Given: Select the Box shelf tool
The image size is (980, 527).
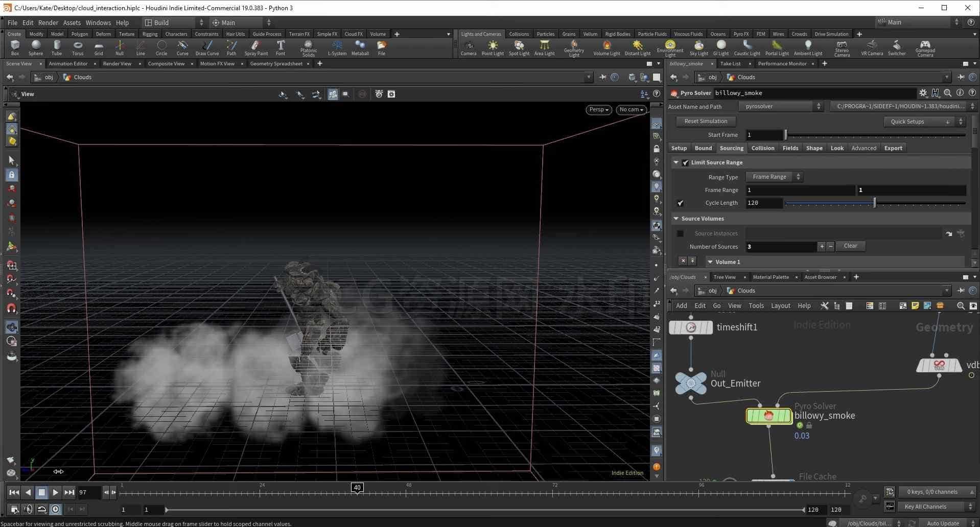Looking at the screenshot, I should (x=15, y=48).
